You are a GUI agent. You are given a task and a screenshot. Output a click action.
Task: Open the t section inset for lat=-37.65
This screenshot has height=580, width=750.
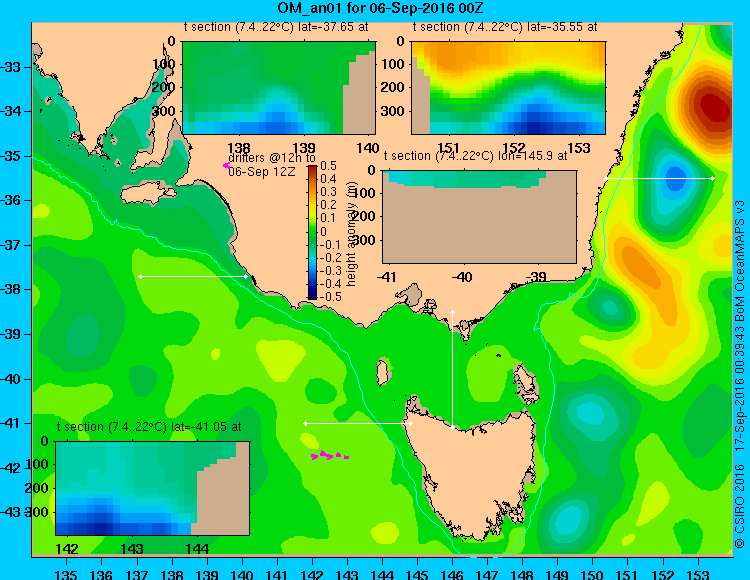tap(279, 88)
